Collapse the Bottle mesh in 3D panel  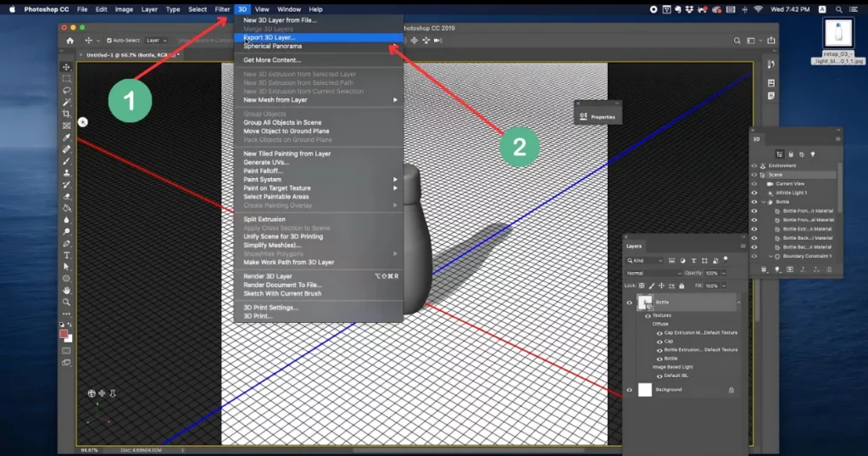[764, 202]
